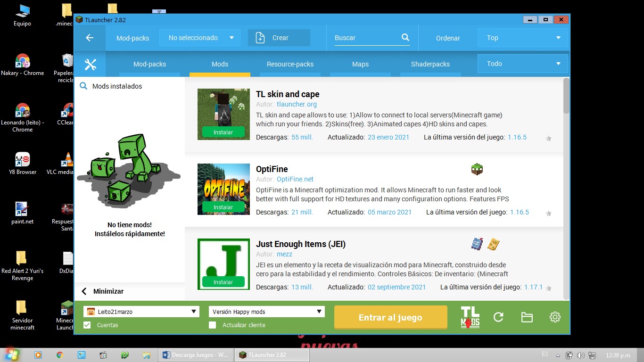Click the blue book icon on JEI
The height and width of the screenshot is (362, 644).
pos(477,244)
